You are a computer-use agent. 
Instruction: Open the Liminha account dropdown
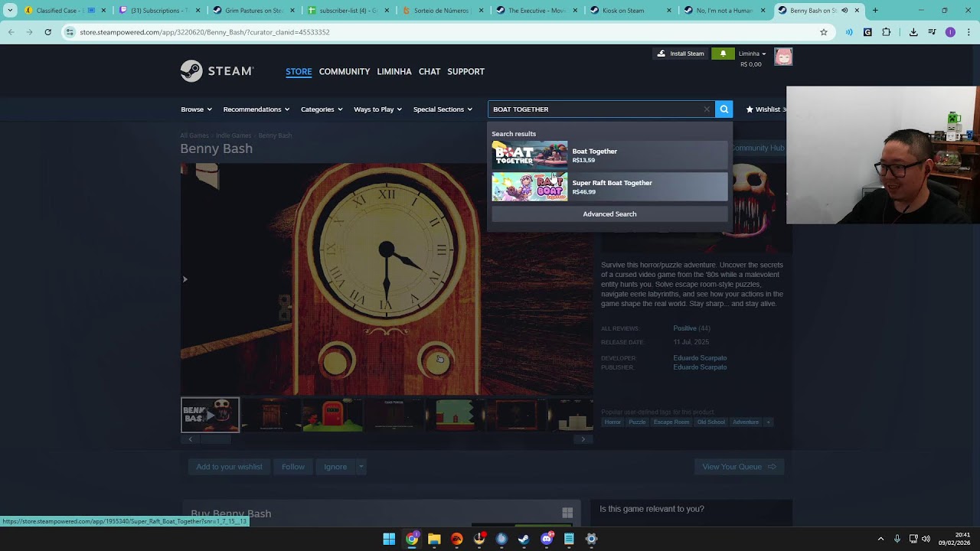[753, 54]
